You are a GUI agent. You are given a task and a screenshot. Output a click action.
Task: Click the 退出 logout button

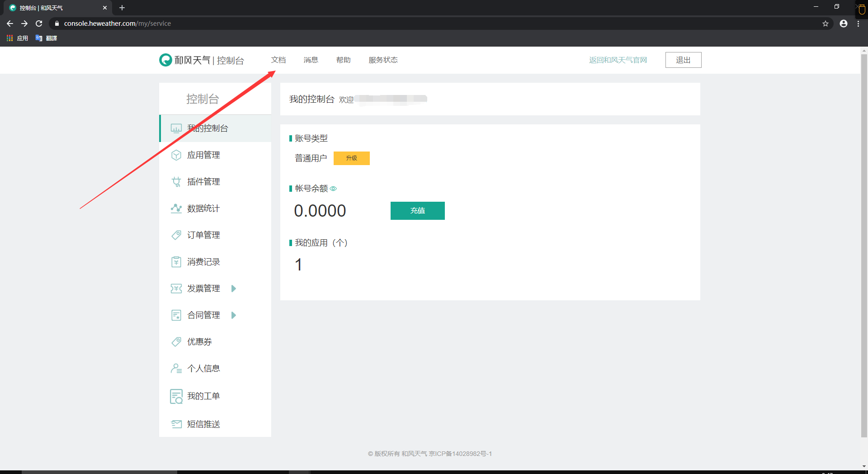click(x=683, y=60)
